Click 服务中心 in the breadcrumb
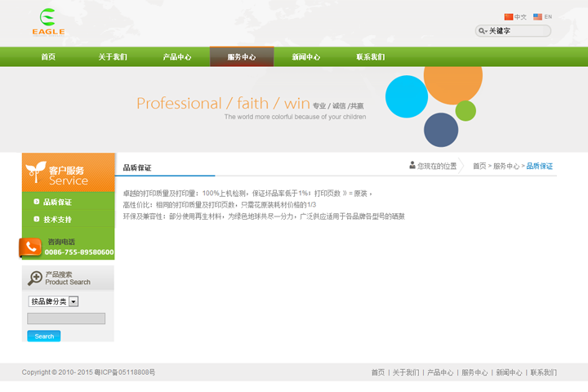 coord(506,166)
